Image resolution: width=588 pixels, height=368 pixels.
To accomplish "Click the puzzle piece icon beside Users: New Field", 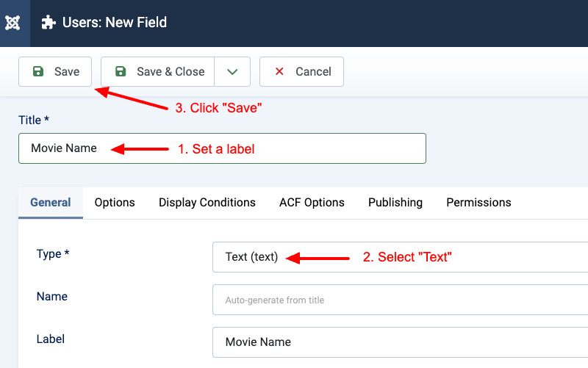I will (49, 23).
